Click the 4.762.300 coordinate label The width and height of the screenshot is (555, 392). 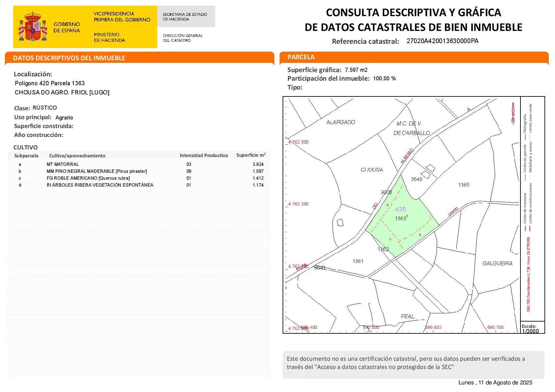298,142
